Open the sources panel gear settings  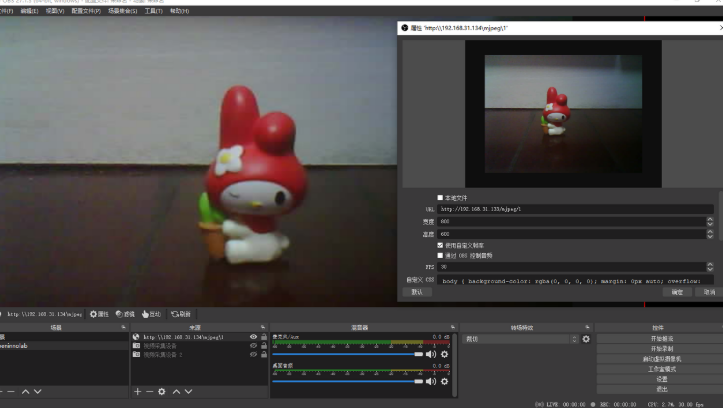[x=161, y=391]
